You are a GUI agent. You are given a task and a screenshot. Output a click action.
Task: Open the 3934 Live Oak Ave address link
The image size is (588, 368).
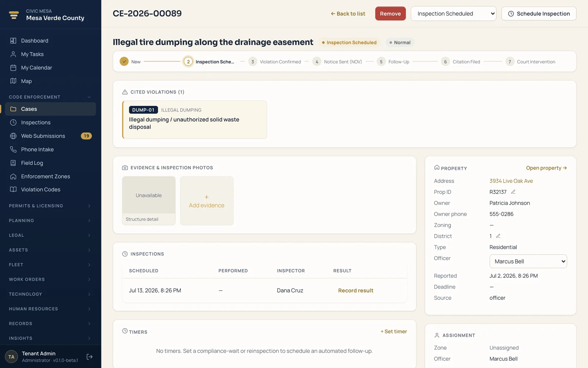(511, 181)
